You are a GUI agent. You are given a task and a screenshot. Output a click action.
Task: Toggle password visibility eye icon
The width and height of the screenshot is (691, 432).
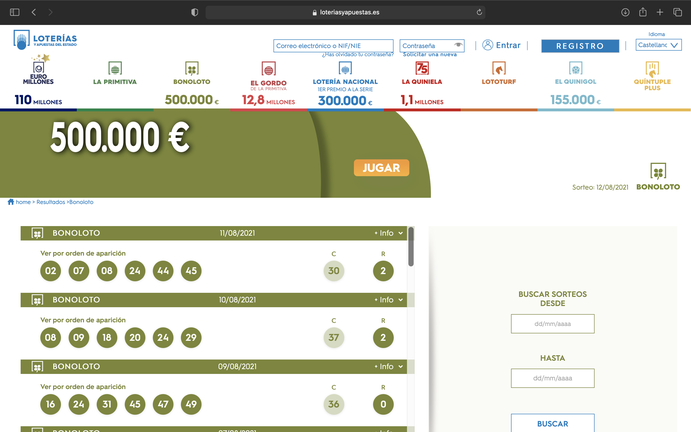458,45
